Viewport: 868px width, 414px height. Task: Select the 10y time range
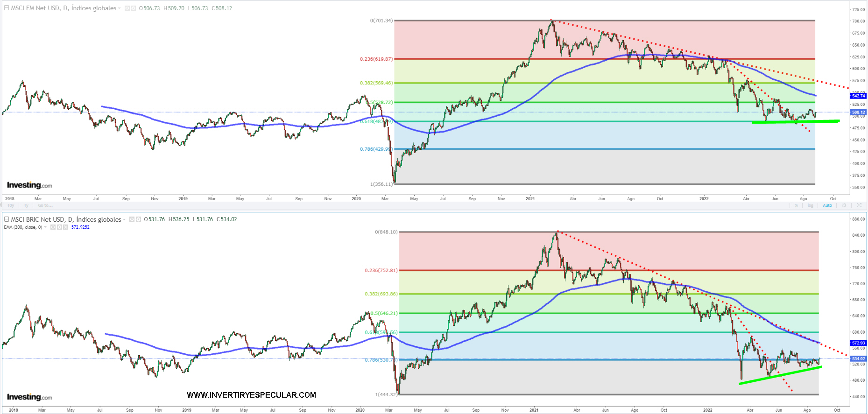(x=11, y=205)
